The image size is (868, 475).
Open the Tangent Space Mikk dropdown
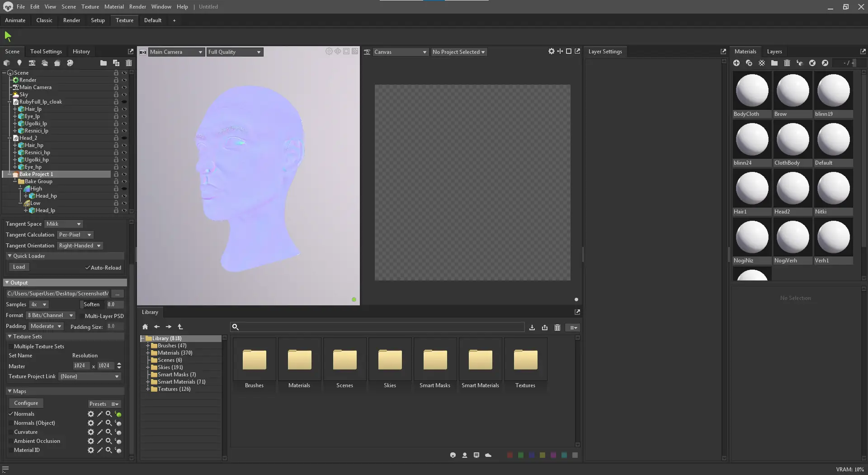coord(64,224)
